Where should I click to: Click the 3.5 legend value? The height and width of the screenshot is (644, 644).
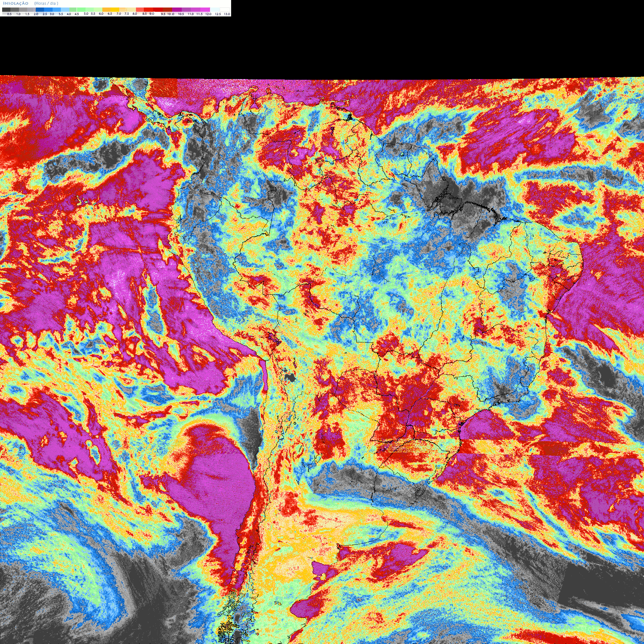pos(61,14)
